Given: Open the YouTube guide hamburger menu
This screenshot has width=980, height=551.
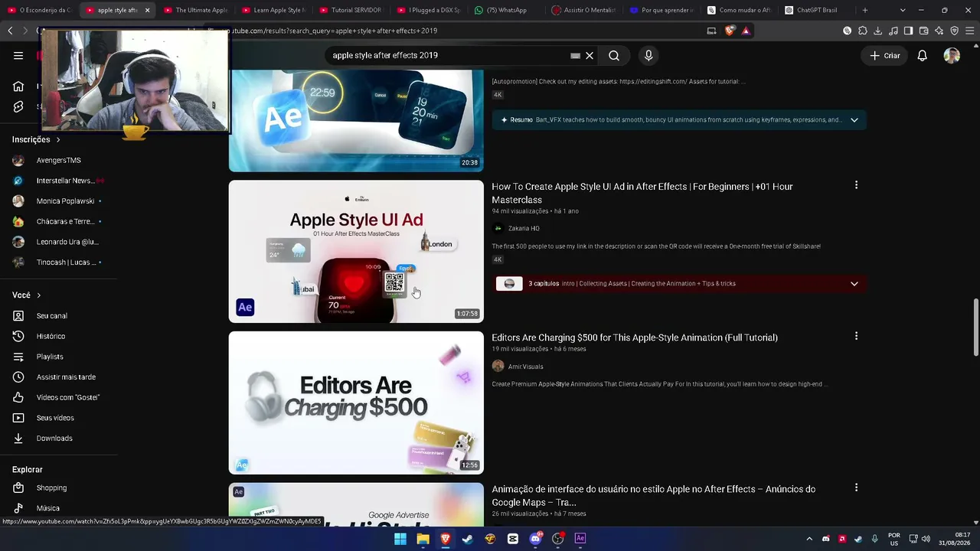Looking at the screenshot, I should point(18,55).
